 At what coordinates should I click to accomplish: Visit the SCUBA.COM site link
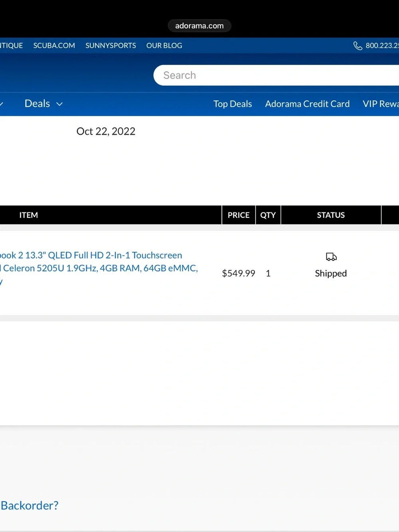click(x=54, y=45)
